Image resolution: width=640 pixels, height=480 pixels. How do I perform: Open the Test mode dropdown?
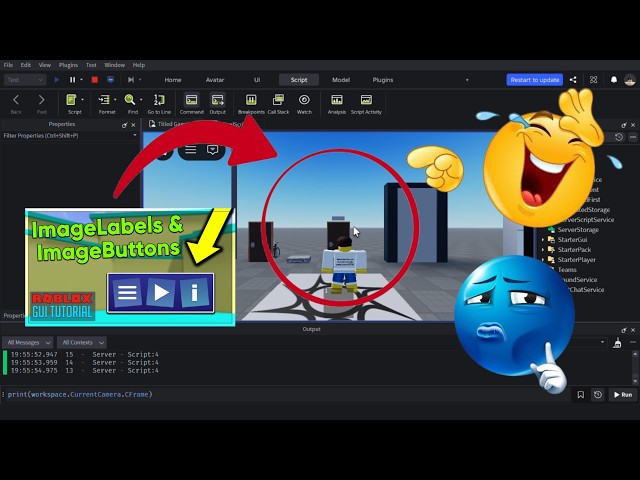(x=24, y=80)
